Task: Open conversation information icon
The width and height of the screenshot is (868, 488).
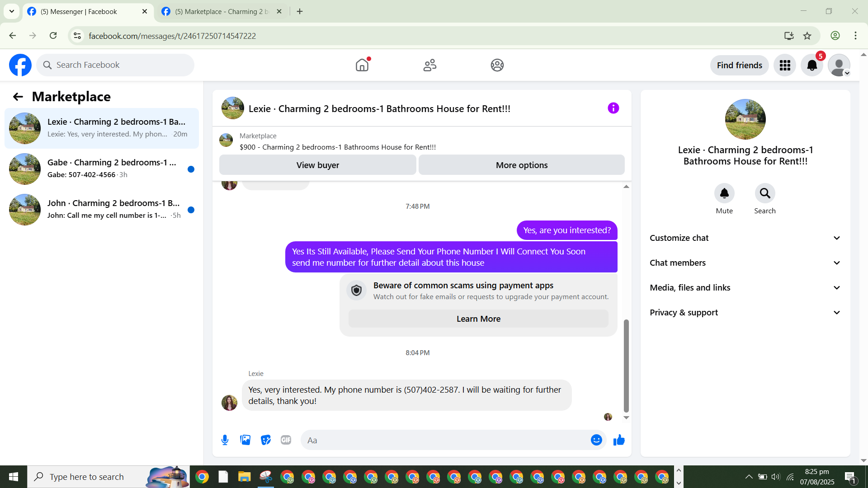Action: (613, 108)
